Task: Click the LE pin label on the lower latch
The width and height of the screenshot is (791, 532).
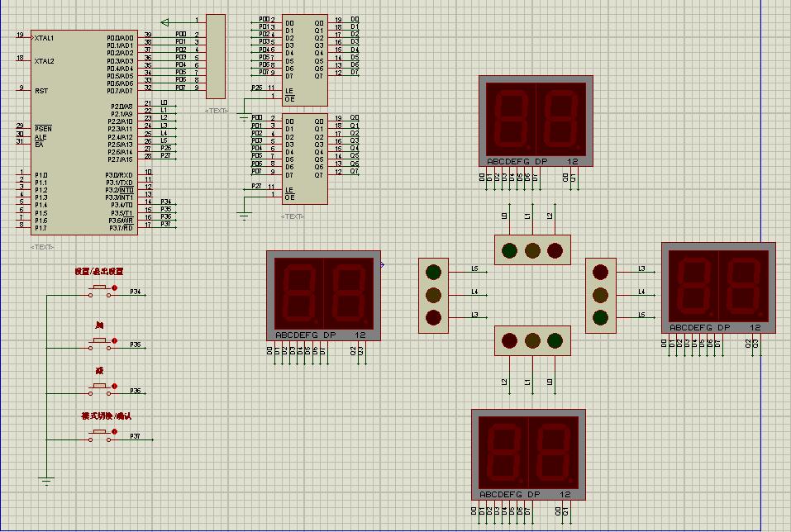Action: click(x=289, y=190)
